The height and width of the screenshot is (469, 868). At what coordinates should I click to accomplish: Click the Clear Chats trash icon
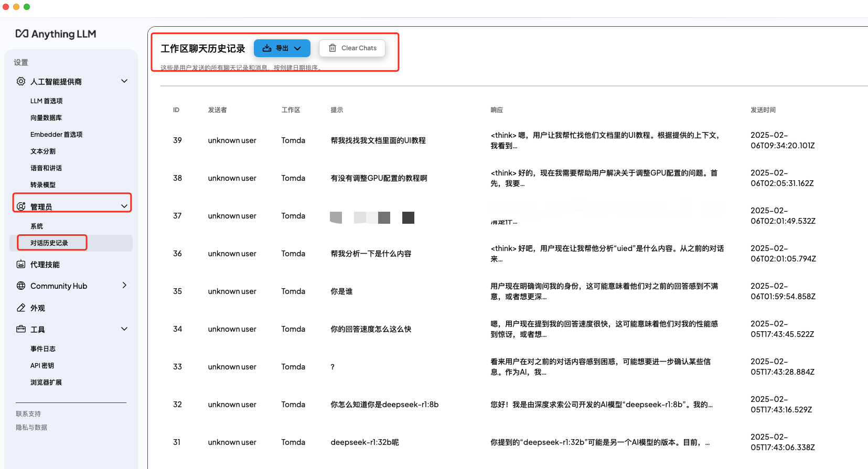coord(333,48)
